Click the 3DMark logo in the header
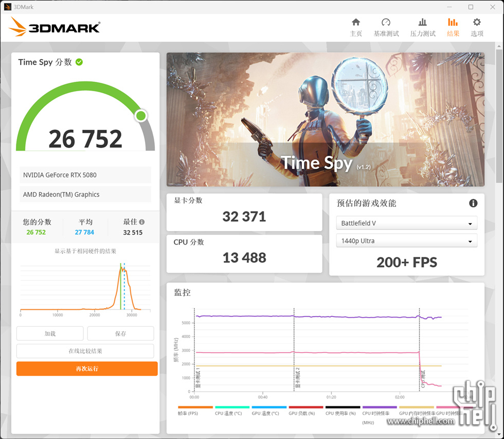 tap(55, 27)
